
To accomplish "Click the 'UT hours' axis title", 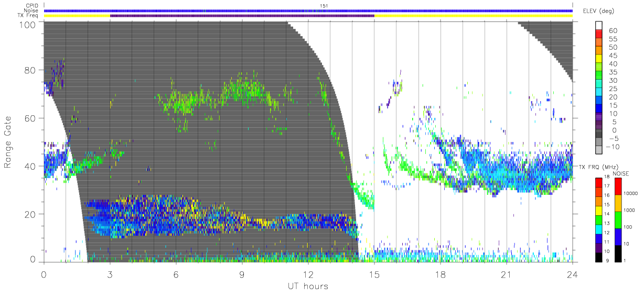I will pyautogui.click(x=308, y=286).
